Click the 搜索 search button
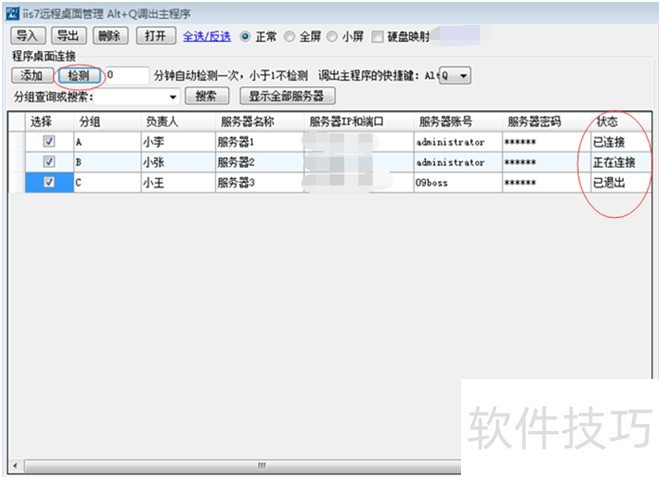The image size is (659, 477). [x=207, y=96]
